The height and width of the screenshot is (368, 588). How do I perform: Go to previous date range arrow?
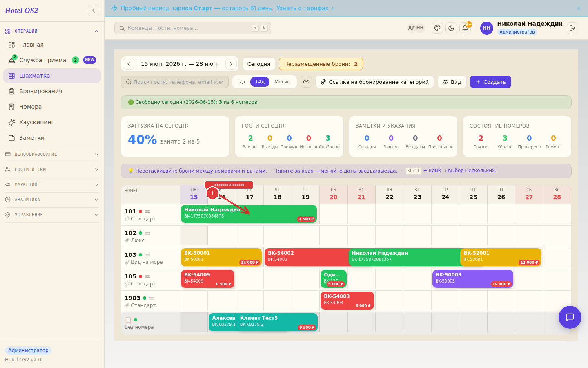coord(129,64)
